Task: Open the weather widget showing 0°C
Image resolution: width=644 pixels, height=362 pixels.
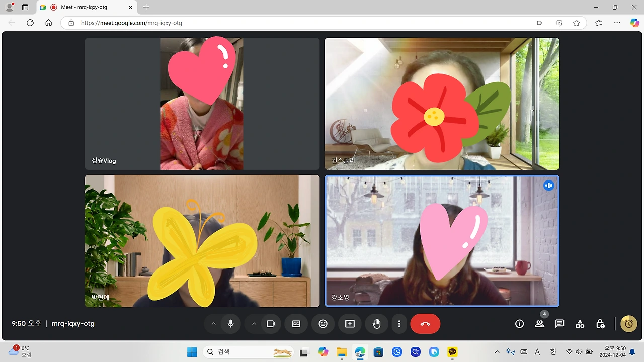Action: pyautogui.click(x=20, y=351)
